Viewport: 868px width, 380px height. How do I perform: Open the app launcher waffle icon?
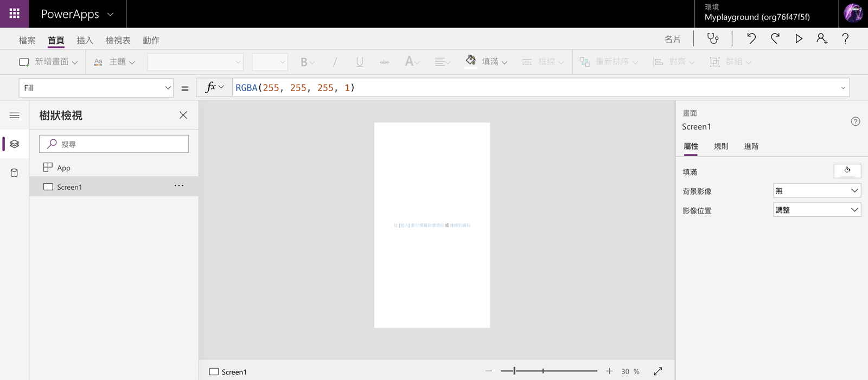[14, 14]
